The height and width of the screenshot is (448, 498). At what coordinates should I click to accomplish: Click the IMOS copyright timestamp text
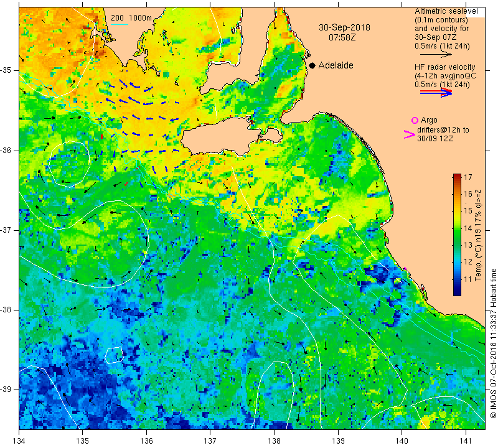493,343
